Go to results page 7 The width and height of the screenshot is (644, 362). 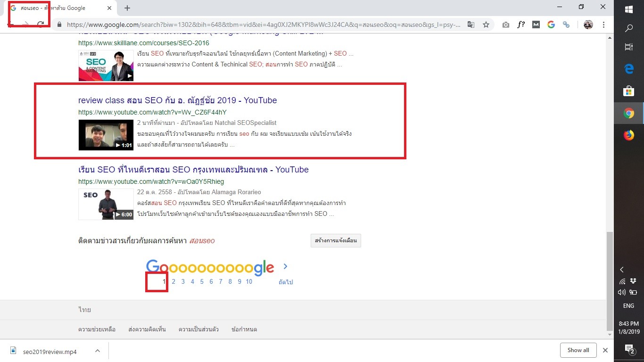point(221,282)
